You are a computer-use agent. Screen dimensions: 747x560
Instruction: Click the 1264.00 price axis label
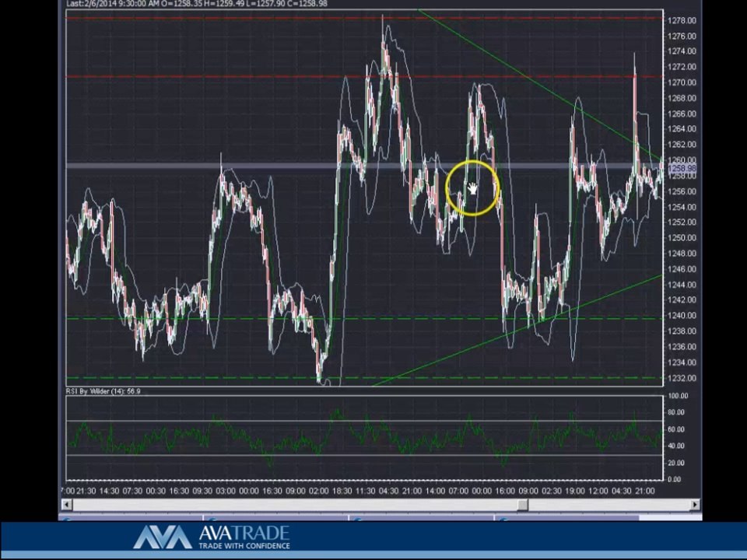(x=682, y=129)
